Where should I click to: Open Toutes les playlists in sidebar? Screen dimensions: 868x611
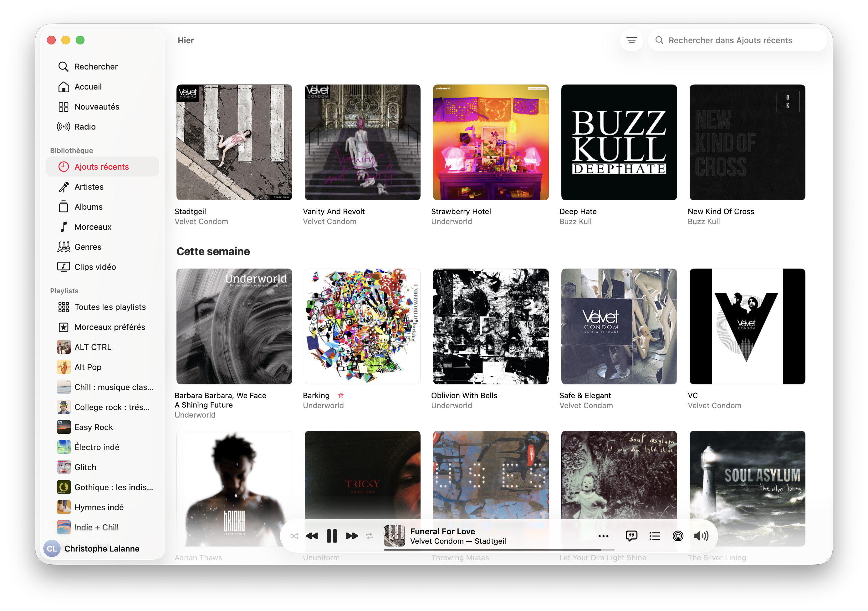tap(102, 307)
